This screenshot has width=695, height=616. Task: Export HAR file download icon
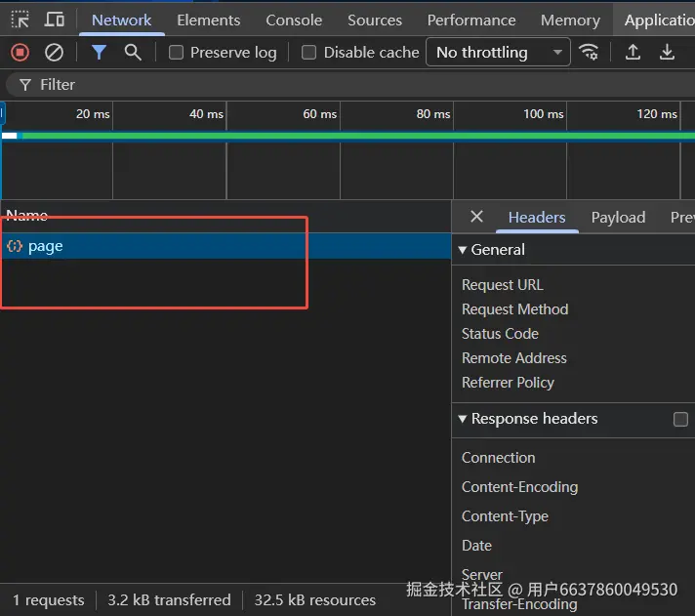(x=667, y=53)
